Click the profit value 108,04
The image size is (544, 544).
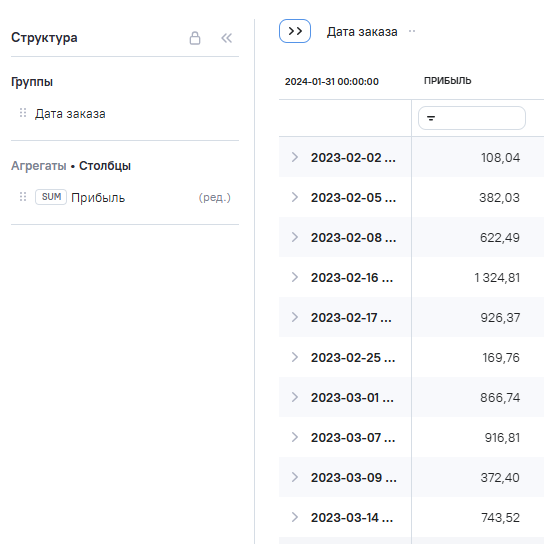pyautogui.click(x=500, y=158)
